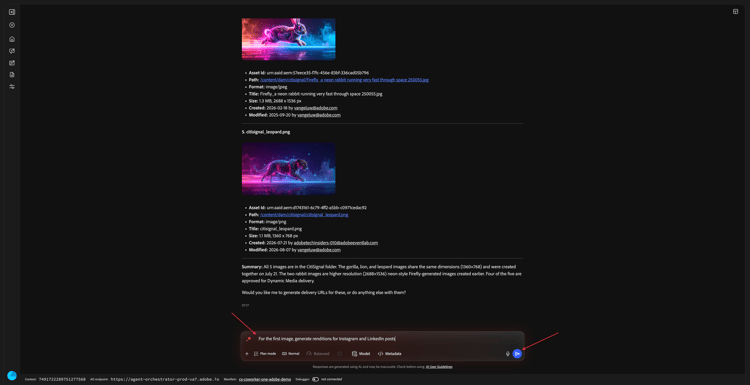The width and height of the screenshot is (750, 385).
Task: Click the pin icon left of prompt text
Action: (x=248, y=339)
